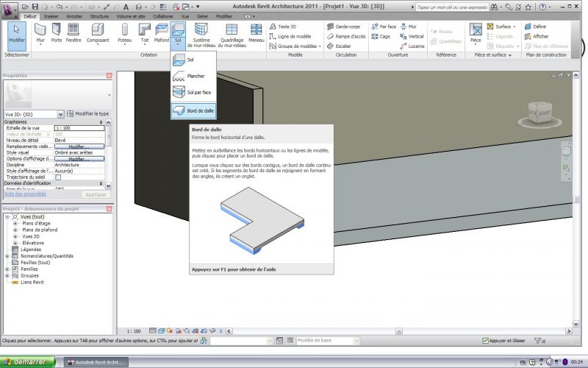Collapse the Graphismes properties section
588x368 pixels.
[x=101, y=122]
